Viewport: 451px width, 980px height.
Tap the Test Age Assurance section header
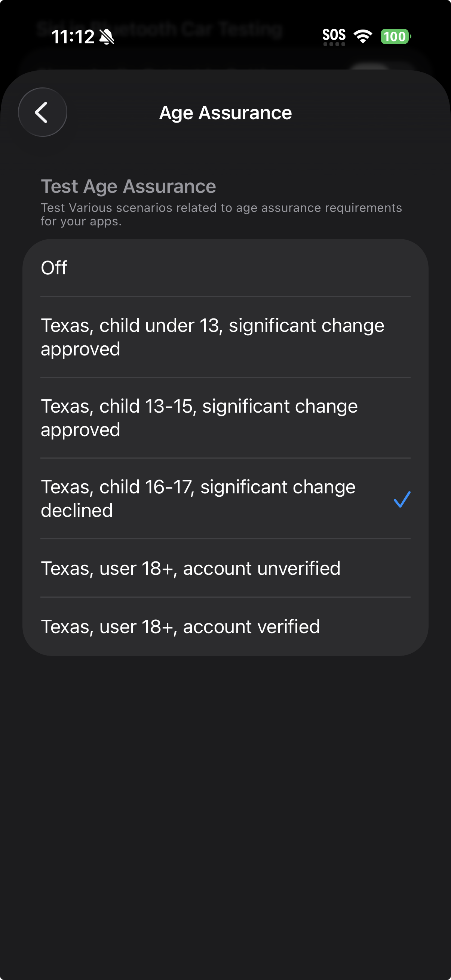pos(128,187)
